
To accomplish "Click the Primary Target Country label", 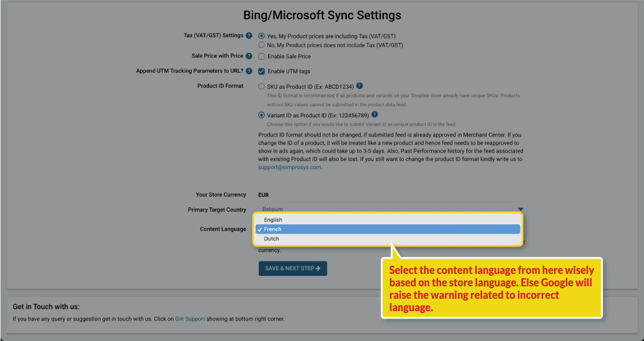I will coord(217,210).
